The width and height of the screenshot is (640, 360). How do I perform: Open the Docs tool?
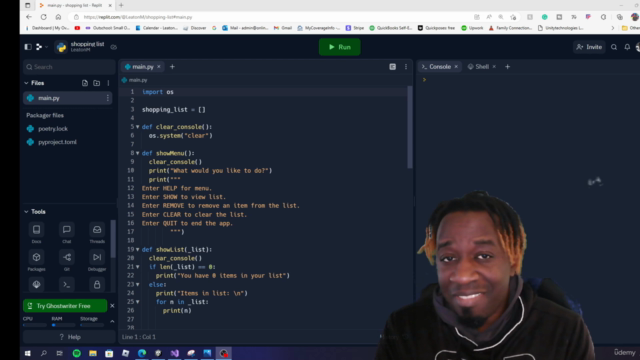pos(36,233)
